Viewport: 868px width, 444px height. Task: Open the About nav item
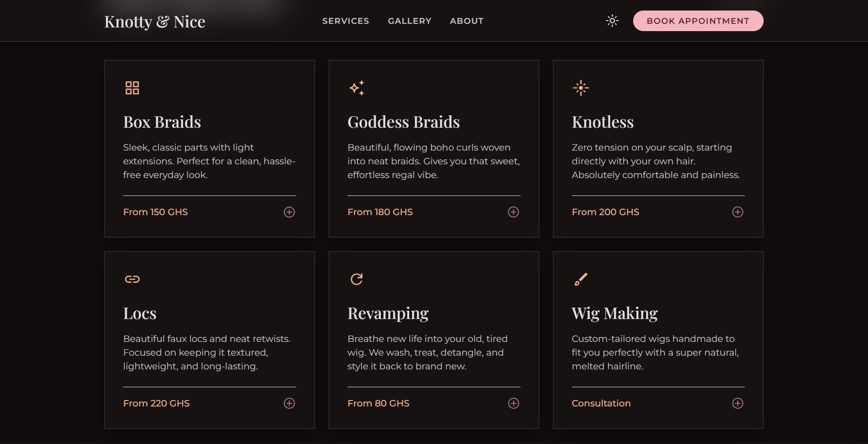[x=467, y=21]
